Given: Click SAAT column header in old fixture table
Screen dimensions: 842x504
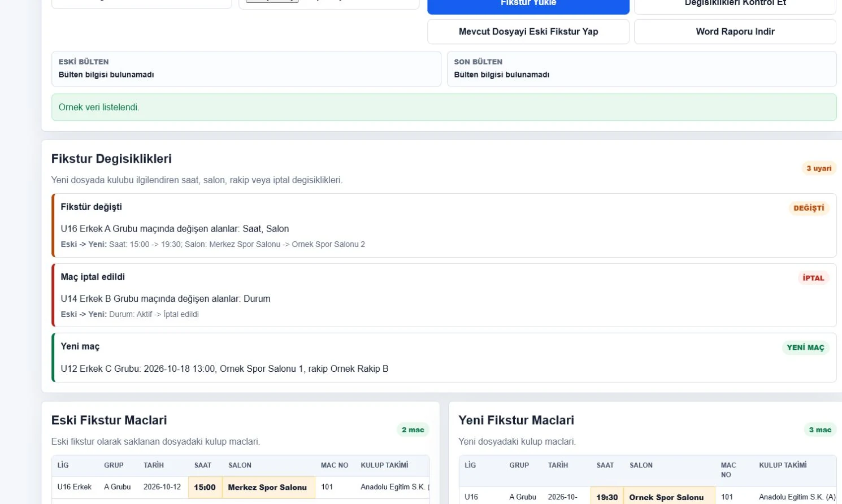Looking at the screenshot, I should (x=203, y=466).
